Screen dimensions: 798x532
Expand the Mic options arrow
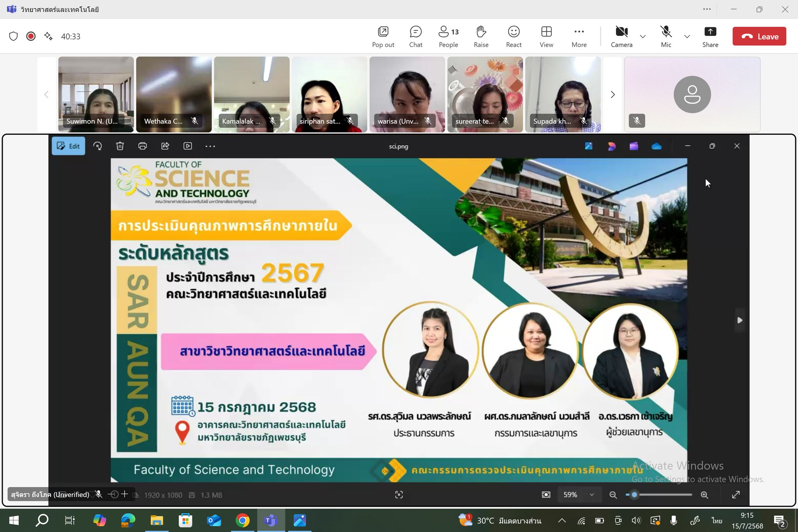coord(687,37)
